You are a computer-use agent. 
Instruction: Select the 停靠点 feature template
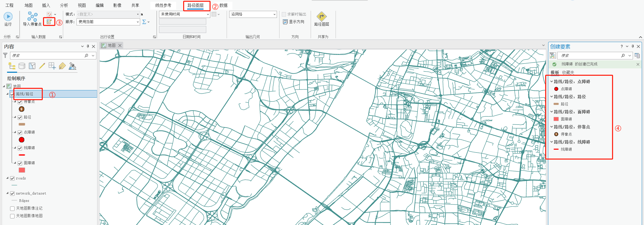click(x=563, y=134)
